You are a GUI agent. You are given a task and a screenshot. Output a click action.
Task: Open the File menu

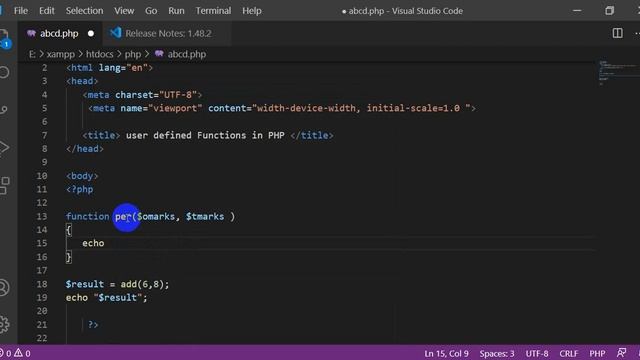tap(21, 11)
